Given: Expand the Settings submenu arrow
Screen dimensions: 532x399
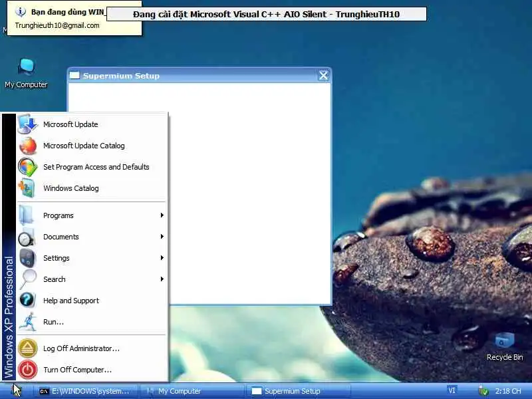Looking at the screenshot, I should tap(162, 258).
